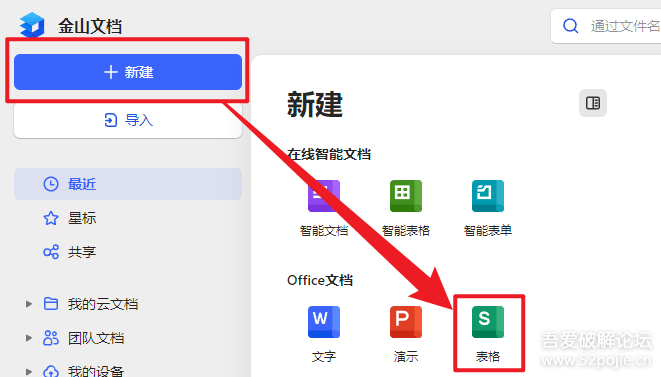
Task: Click the 智能表格 label
Action: (406, 231)
